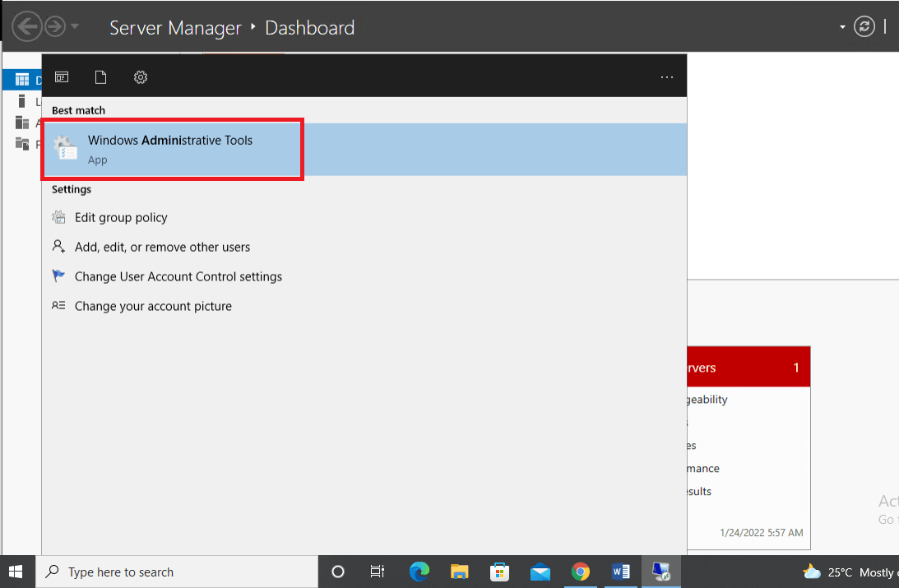Open the Settings filter gear in search
The height and width of the screenshot is (588, 899).
tap(140, 76)
